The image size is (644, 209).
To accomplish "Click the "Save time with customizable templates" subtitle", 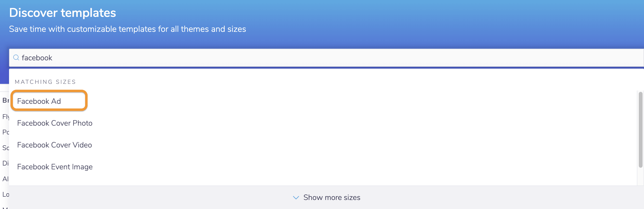I will click(127, 29).
